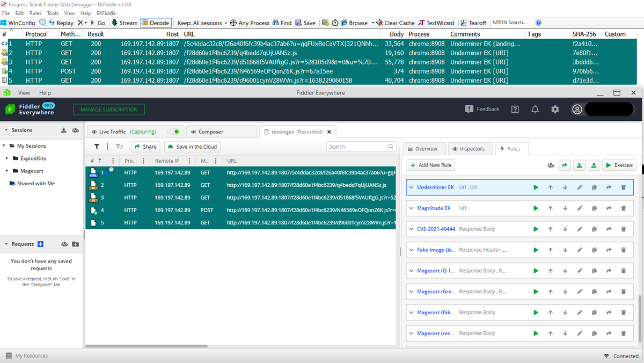The image size is (644, 363).
Task: Toggle the Live Traffic capturing switch
Action: point(173,132)
